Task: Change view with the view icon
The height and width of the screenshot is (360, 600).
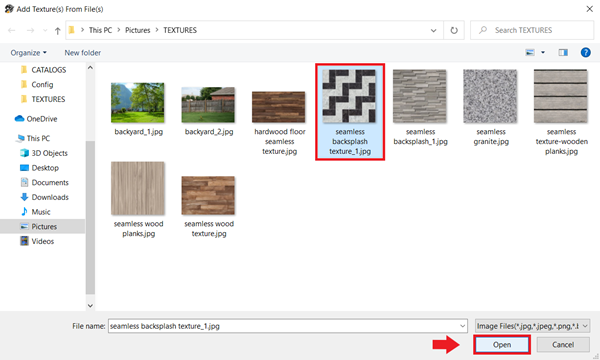Action: [530, 52]
